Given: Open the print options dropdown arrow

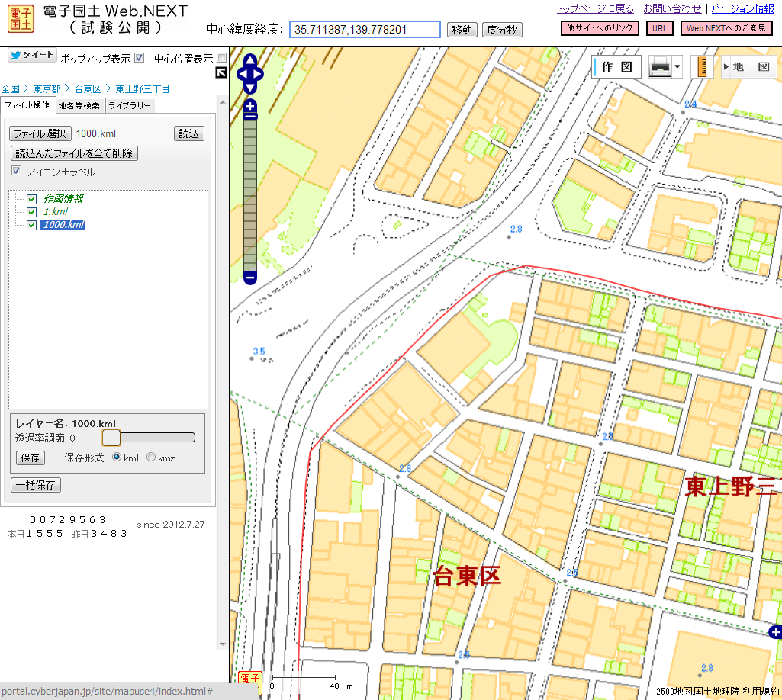Looking at the screenshot, I should 677,67.
